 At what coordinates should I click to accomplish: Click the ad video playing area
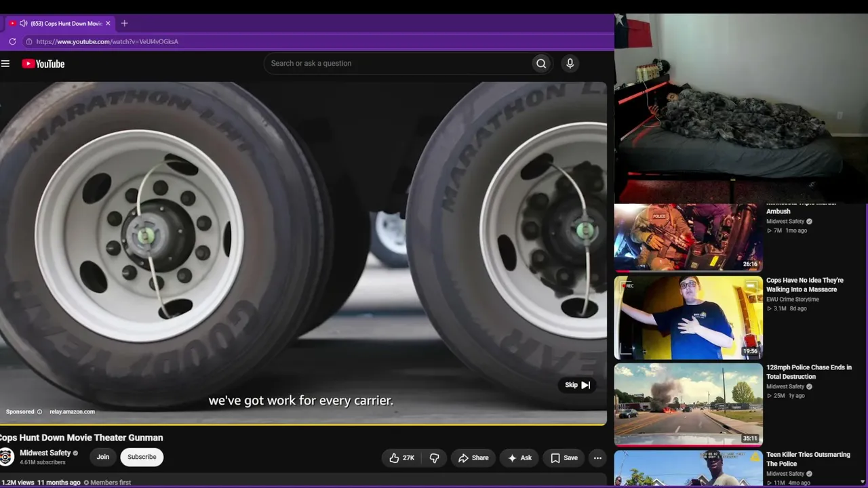pos(303,252)
